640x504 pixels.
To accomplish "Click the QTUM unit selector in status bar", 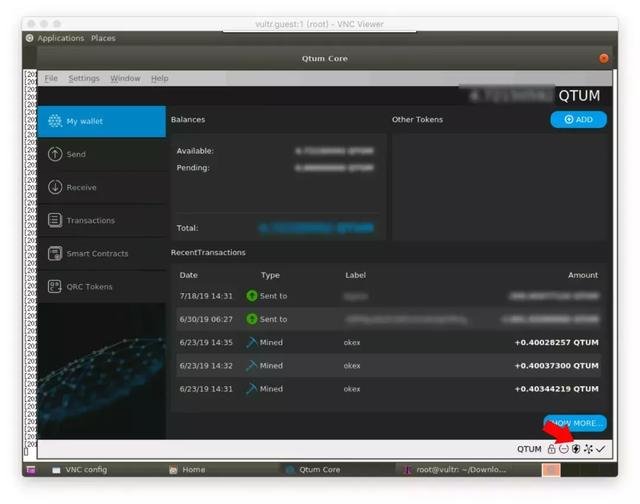I will pos(529,449).
